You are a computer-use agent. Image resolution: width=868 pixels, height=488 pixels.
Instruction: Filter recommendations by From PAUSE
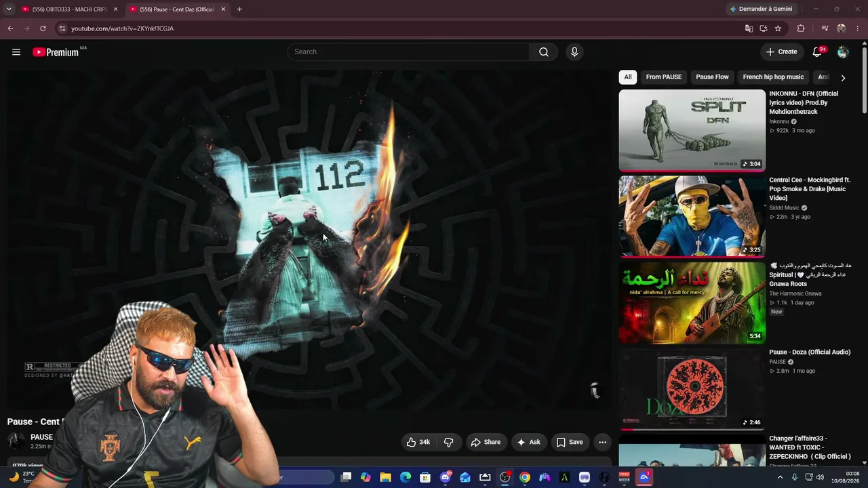[664, 77]
